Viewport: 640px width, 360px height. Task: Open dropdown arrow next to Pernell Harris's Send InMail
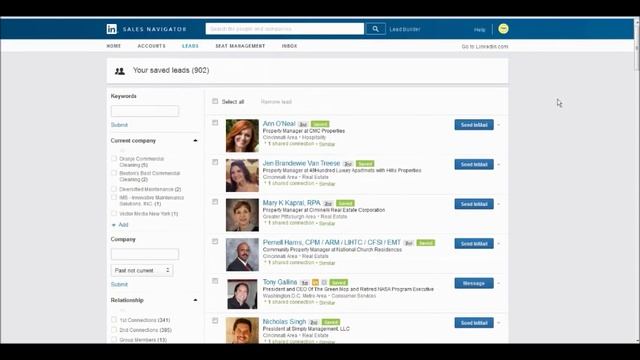point(499,244)
